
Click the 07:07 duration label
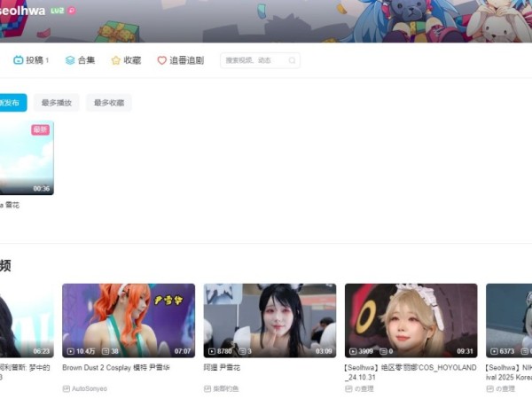click(x=183, y=351)
